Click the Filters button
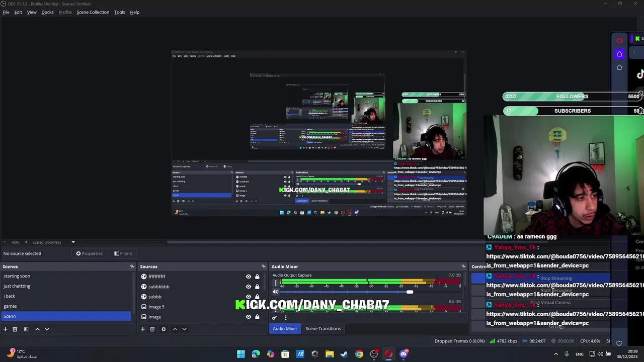 (x=123, y=253)
